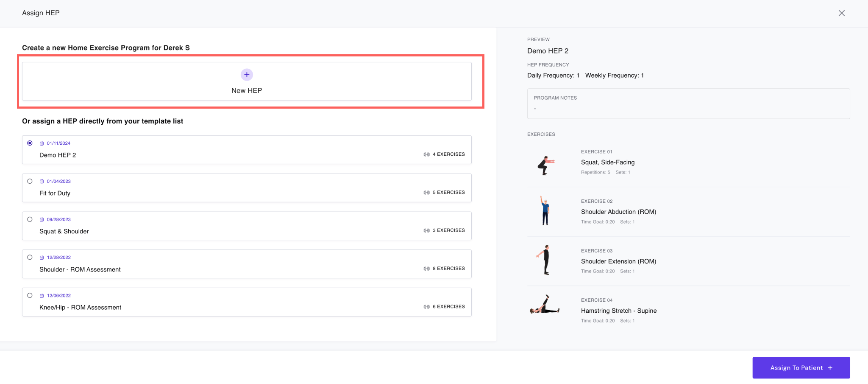
Task: Click calendar icon next to 01/04/2023
Action: [x=42, y=182]
